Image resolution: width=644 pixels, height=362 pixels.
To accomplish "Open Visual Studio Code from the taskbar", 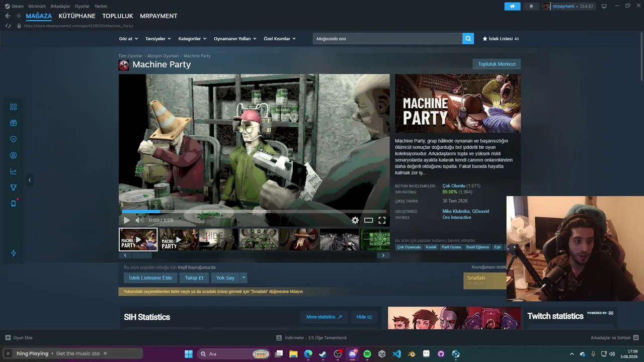I will (x=397, y=354).
